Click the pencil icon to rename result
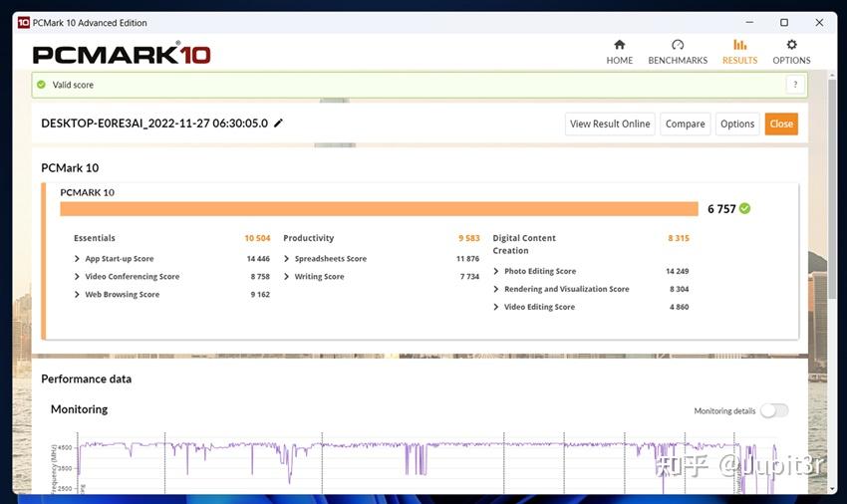847x504 pixels. (x=278, y=124)
